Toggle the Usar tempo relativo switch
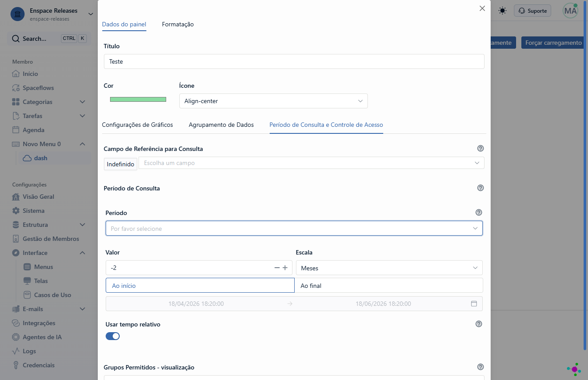This screenshot has height=380, width=588. (113, 336)
